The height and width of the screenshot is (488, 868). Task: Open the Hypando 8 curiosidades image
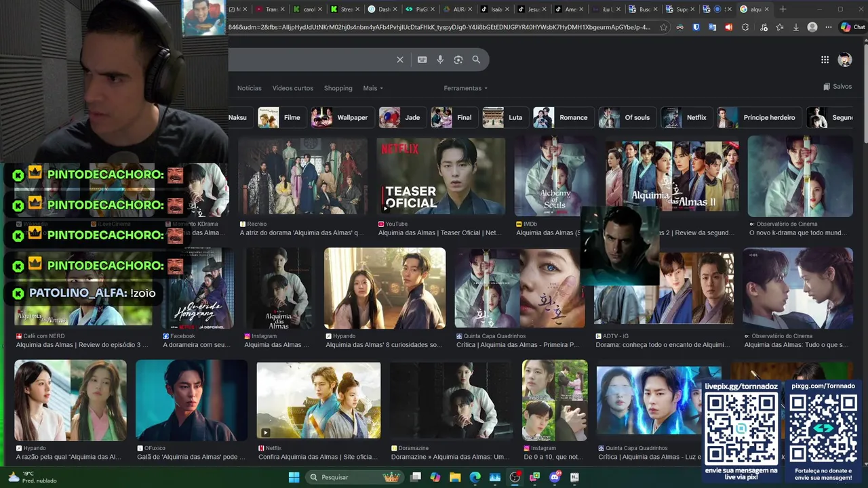point(384,288)
